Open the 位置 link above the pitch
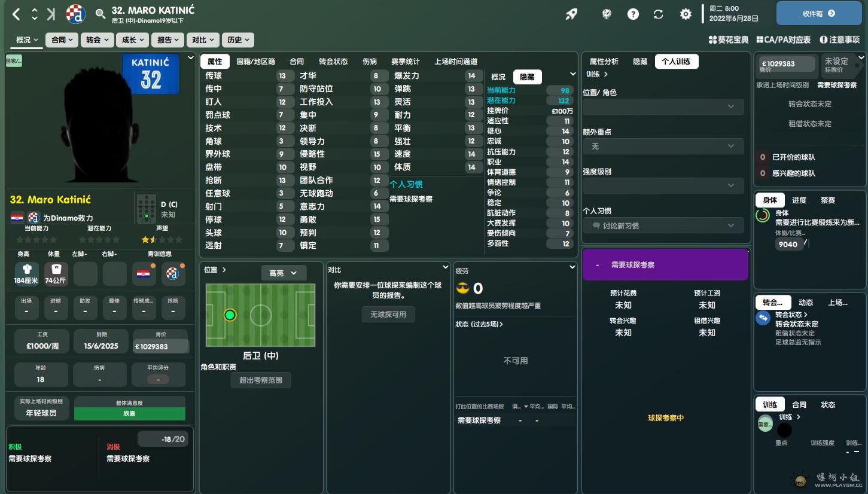The height and width of the screenshot is (494, 868). click(215, 270)
